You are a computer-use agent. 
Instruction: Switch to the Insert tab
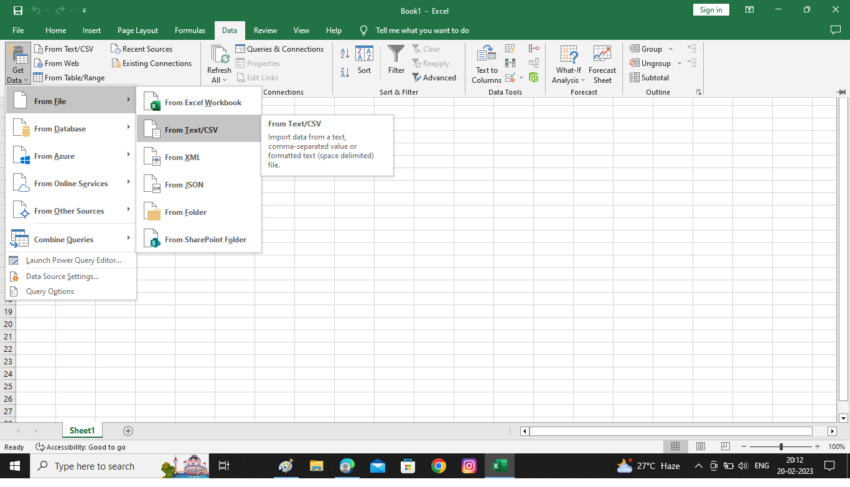click(92, 30)
